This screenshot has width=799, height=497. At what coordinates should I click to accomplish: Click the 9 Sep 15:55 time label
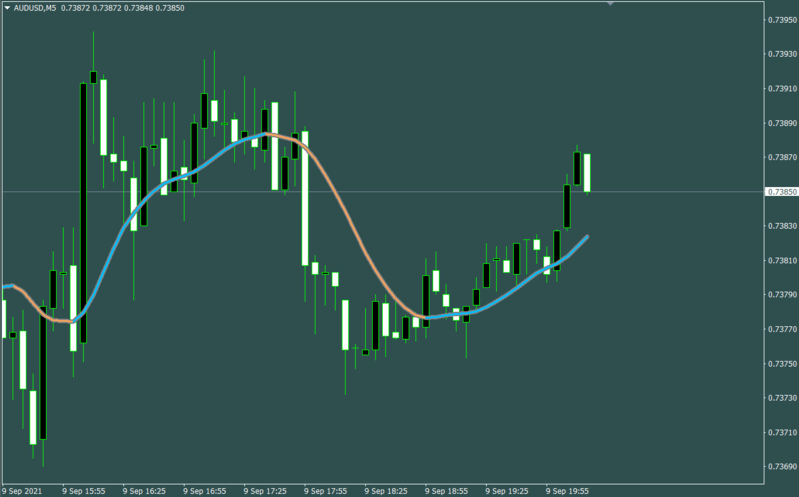pos(84,491)
